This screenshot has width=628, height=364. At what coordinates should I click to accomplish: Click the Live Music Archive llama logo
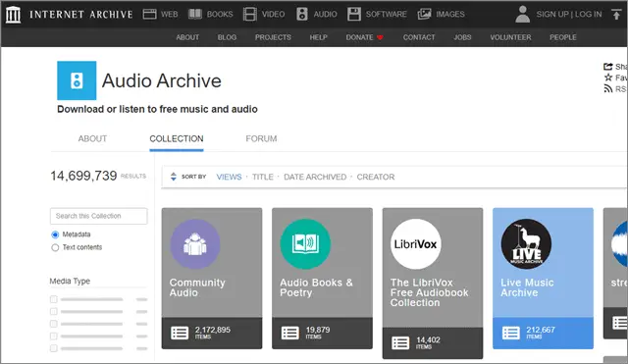coord(526,244)
